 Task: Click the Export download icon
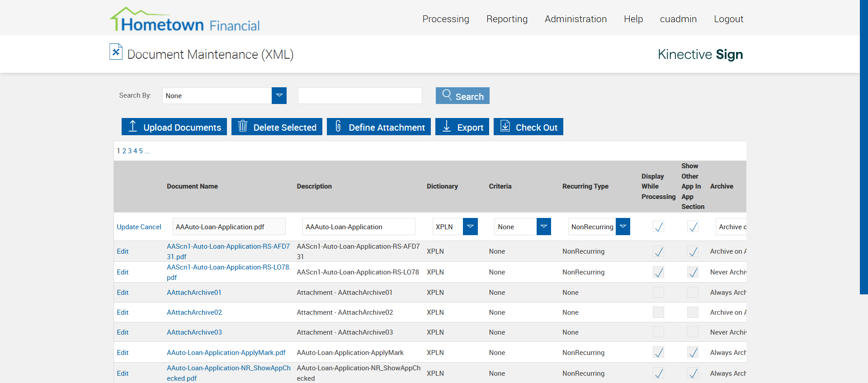click(446, 126)
